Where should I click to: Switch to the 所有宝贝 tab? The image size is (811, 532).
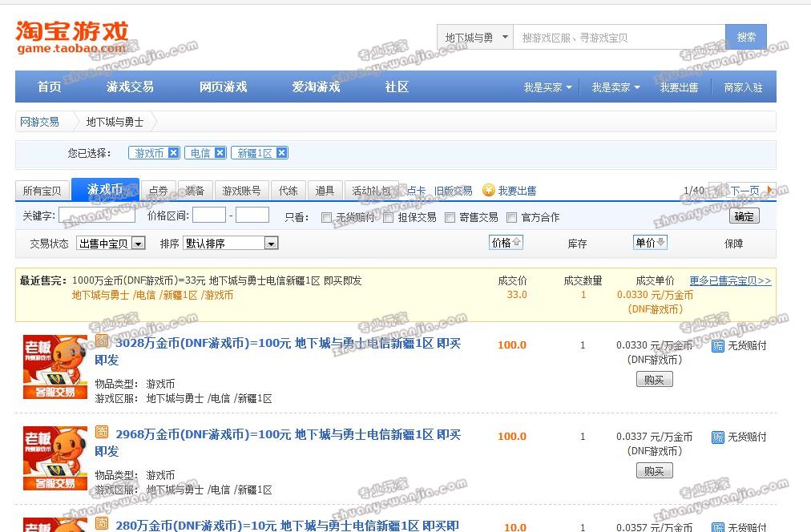(x=42, y=190)
